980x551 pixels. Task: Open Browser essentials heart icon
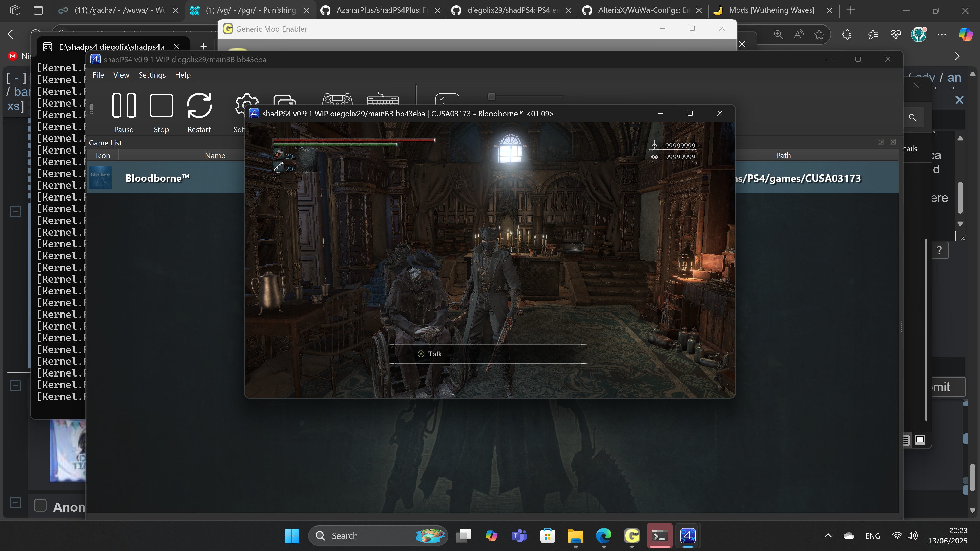[896, 35]
